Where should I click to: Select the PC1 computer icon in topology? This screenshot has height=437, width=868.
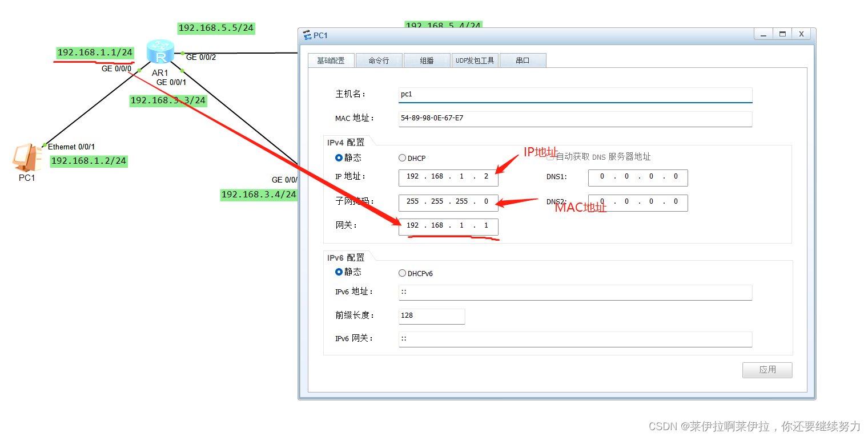pyautogui.click(x=27, y=158)
